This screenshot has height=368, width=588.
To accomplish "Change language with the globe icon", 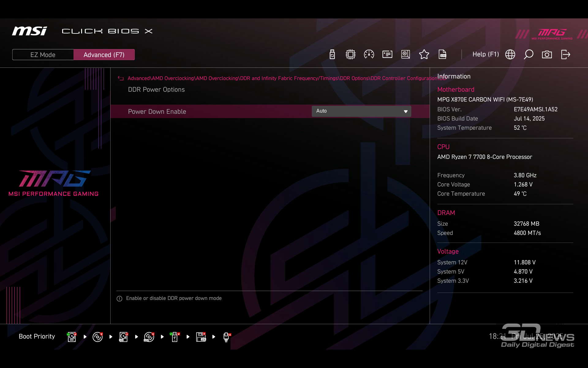I will coord(510,55).
